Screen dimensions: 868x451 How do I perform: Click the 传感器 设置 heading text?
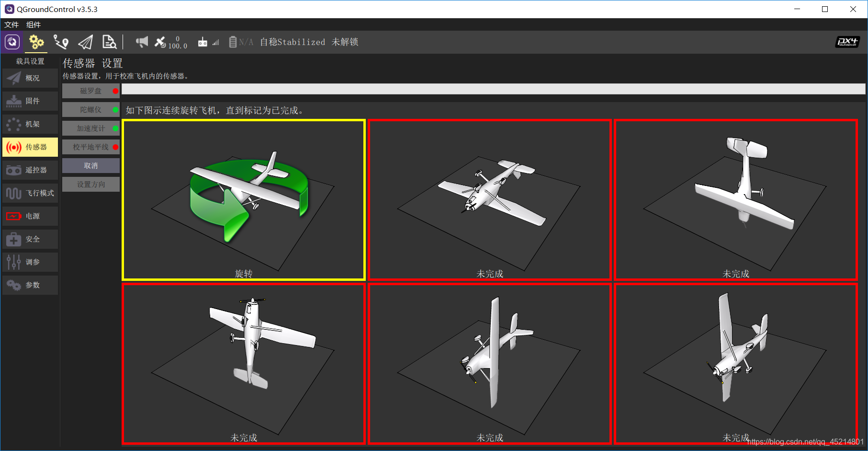pos(92,63)
